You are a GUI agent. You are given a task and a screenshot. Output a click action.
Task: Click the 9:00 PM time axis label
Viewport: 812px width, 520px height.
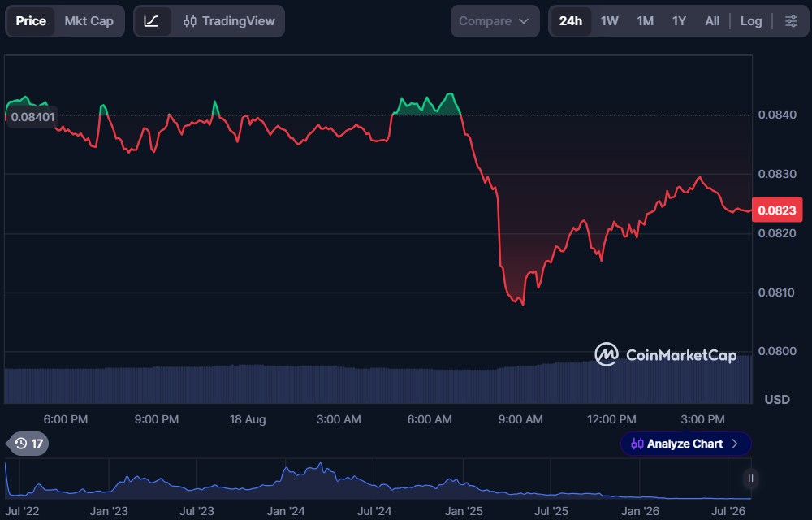157,419
